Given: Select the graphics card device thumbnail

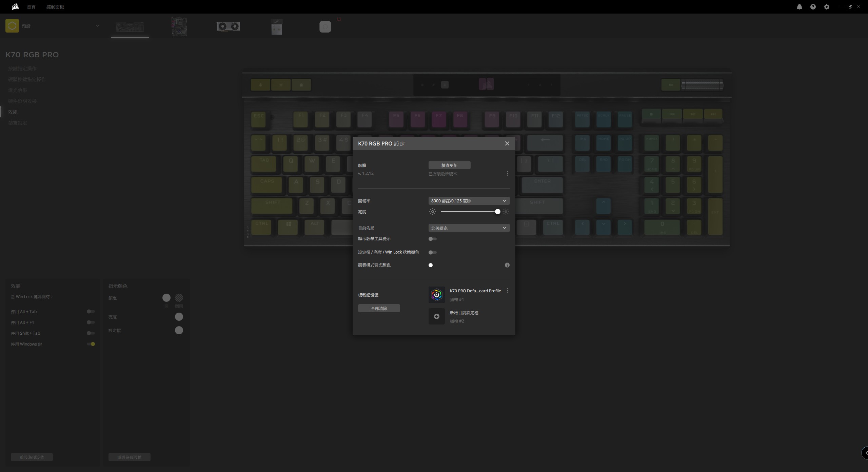Looking at the screenshot, I should 229,26.
